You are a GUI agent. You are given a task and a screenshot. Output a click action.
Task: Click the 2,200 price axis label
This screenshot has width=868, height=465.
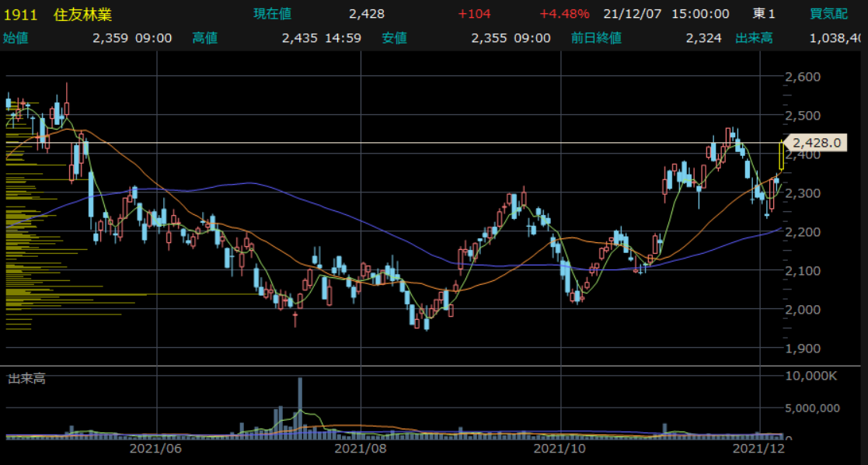[x=803, y=232]
